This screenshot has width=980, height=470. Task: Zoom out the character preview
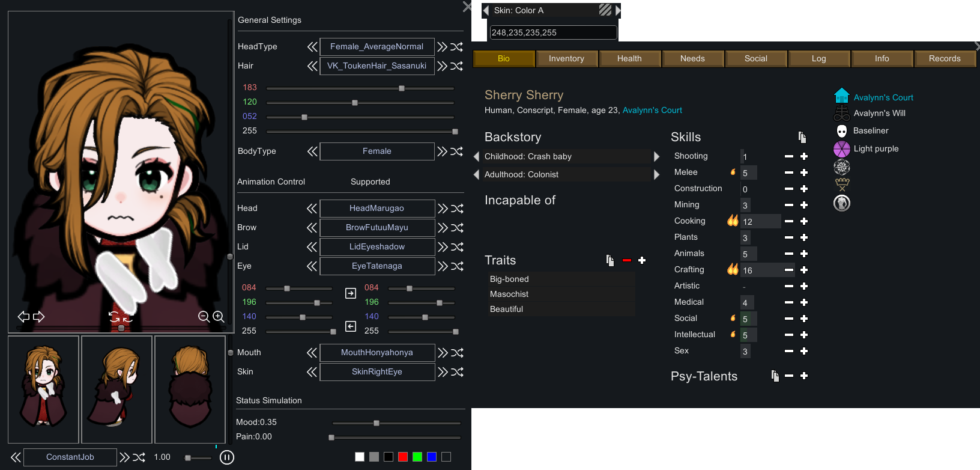point(204,317)
